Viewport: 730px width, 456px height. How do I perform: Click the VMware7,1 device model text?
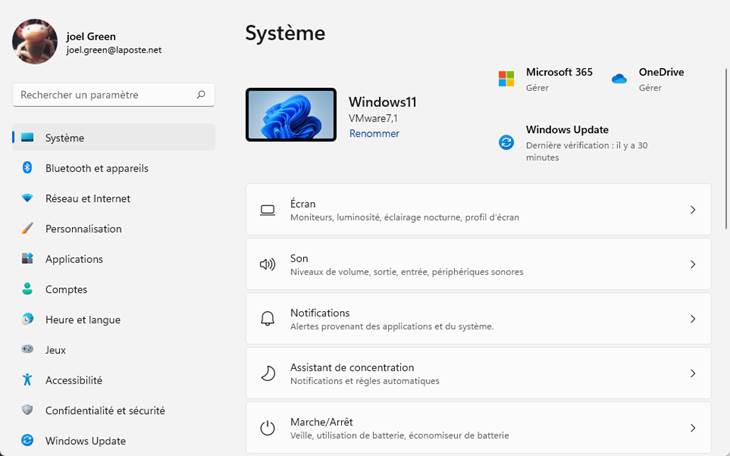[x=373, y=118]
